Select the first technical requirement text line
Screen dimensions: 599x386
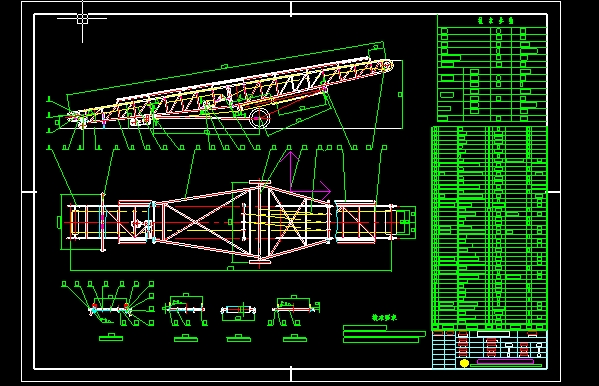365,328
